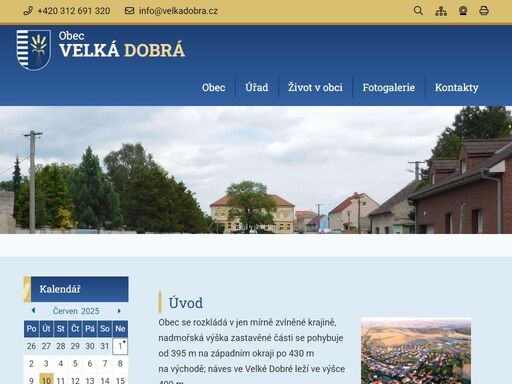This screenshot has height=384, width=512.
Task: Select calendar day 29
Action: tap(75, 346)
